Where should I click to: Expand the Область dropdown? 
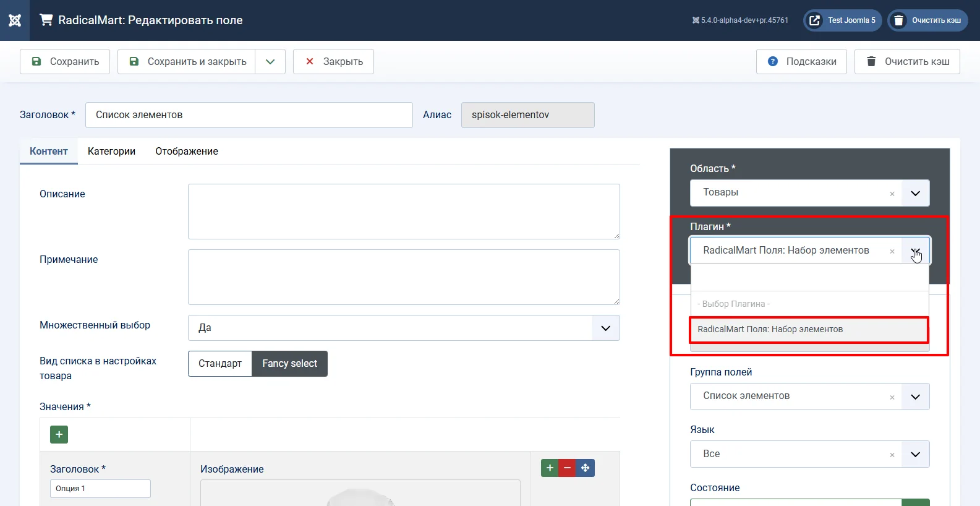tap(915, 193)
